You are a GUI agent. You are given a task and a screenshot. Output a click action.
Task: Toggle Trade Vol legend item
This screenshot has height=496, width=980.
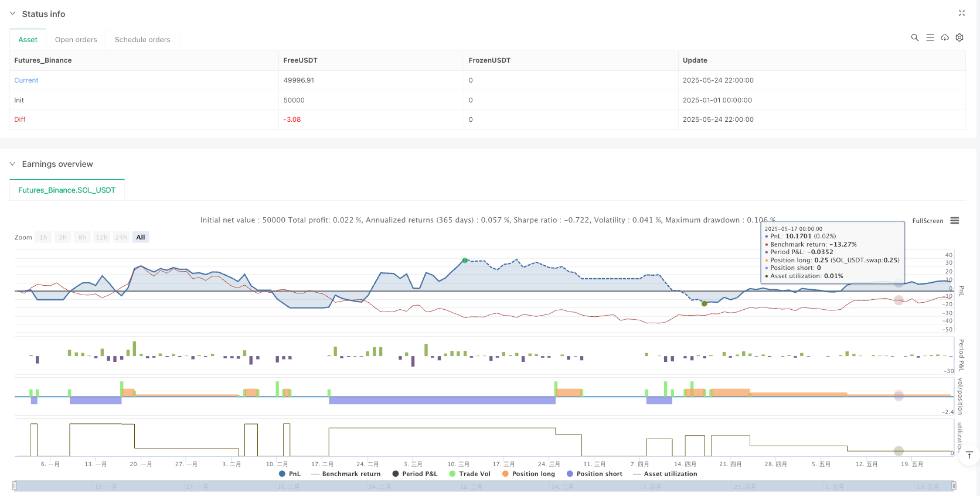469,474
